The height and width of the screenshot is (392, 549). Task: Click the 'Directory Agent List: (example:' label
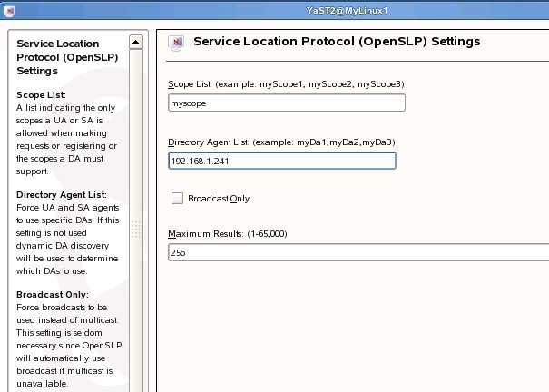click(281, 142)
